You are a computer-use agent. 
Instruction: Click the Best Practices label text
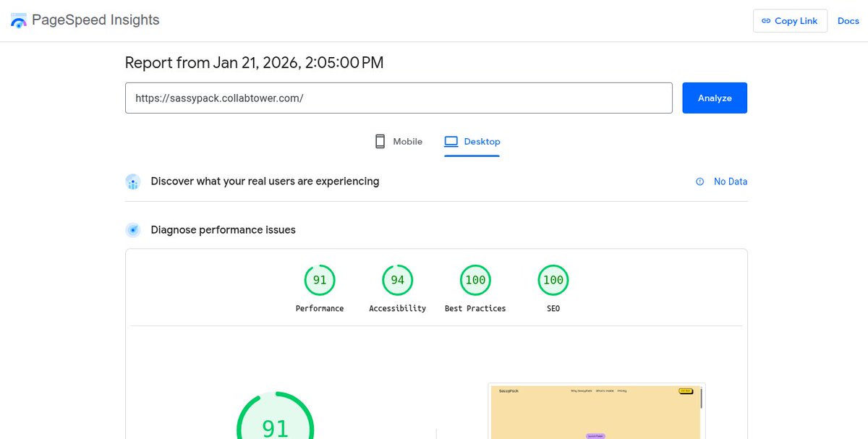point(475,308)
